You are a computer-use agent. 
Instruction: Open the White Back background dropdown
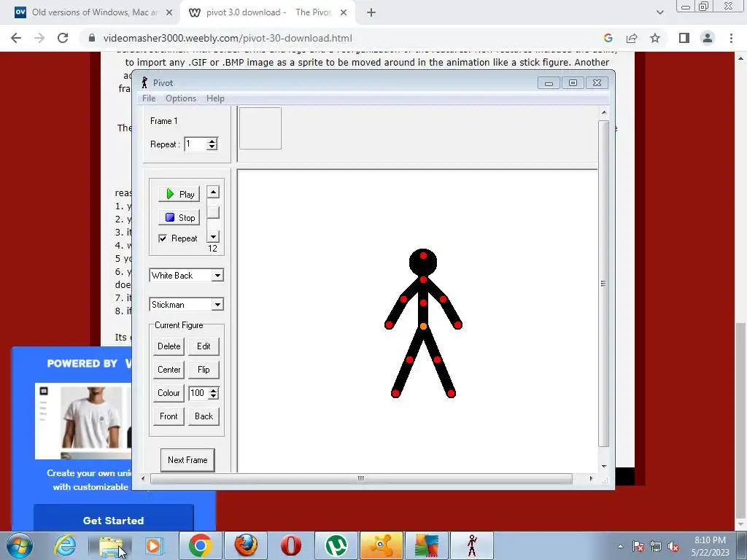[x=217, y=275]
